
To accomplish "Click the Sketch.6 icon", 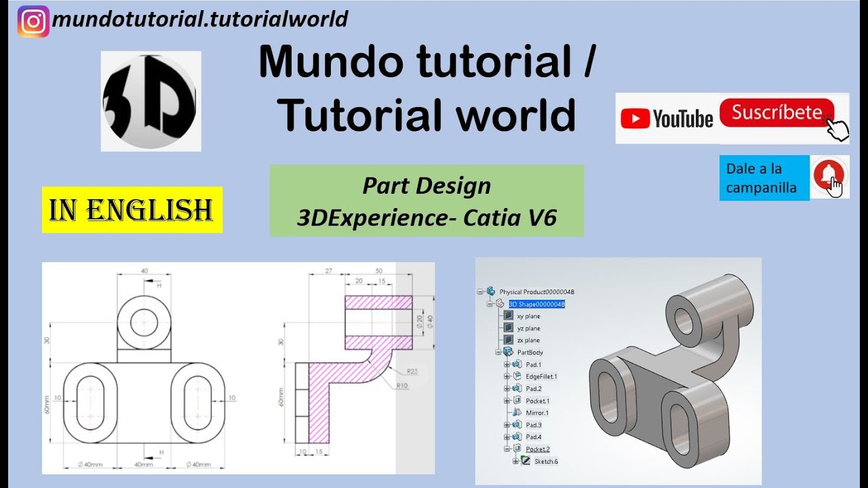I will click(526, 461).
